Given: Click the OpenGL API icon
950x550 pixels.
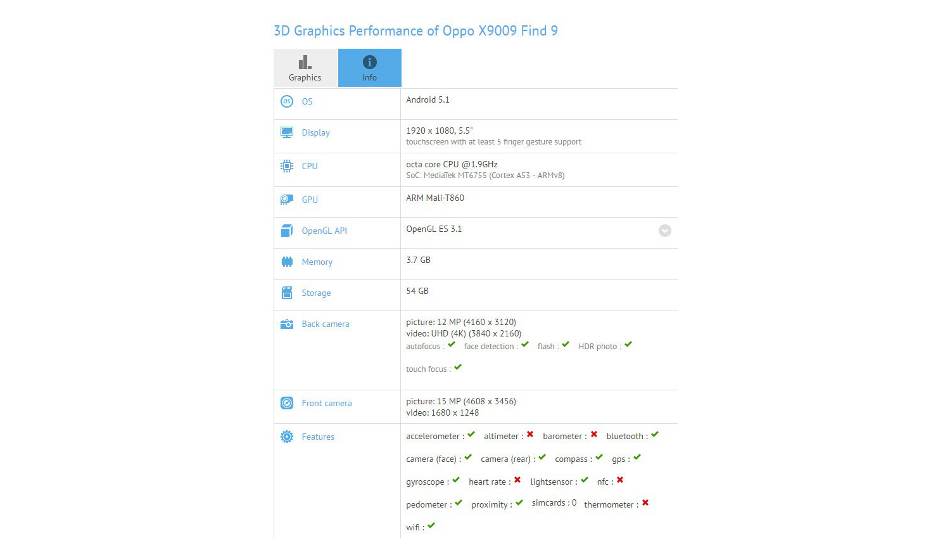Looking at the screenshot, I should click(287, 230).
